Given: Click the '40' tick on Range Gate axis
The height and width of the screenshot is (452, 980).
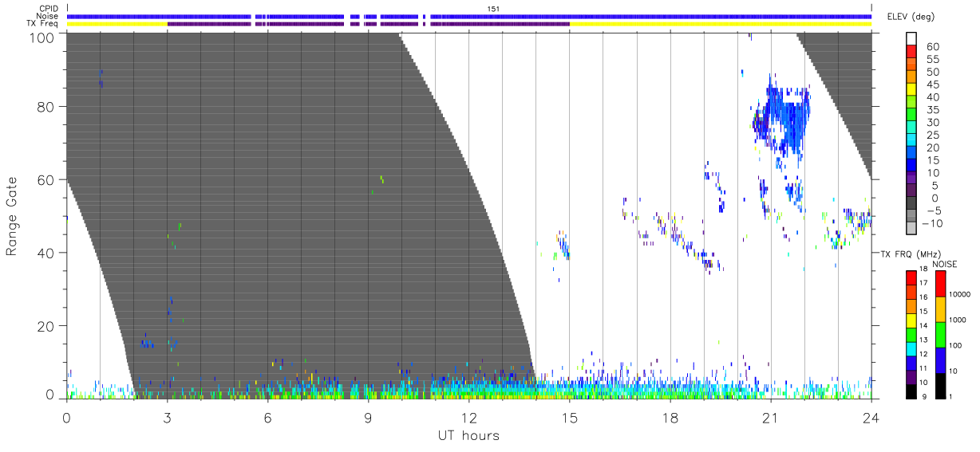Looking at the screenshot, I should click(x=45, y=253).
